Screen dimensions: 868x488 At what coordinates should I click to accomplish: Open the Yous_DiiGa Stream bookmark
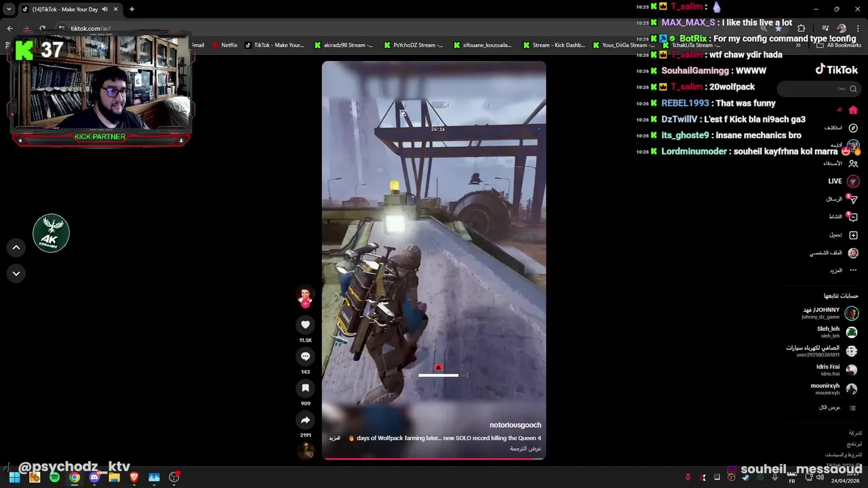click(x=624, y=45)
